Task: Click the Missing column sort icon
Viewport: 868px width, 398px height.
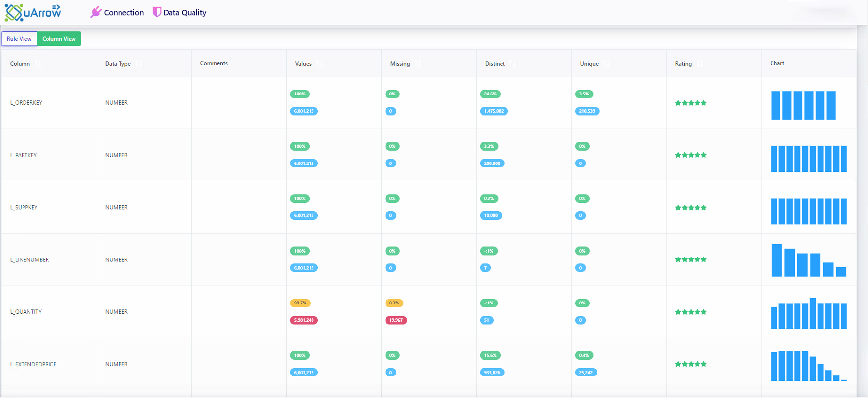Action: tap(418, 64)
